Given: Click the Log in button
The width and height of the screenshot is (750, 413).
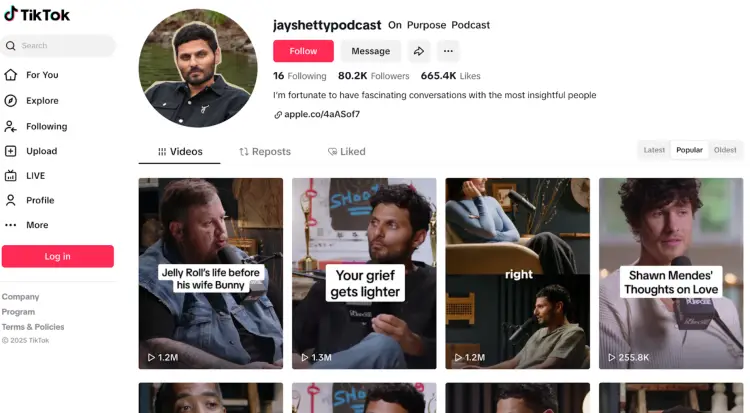Looking at the screenshot, I should [58, 256].
